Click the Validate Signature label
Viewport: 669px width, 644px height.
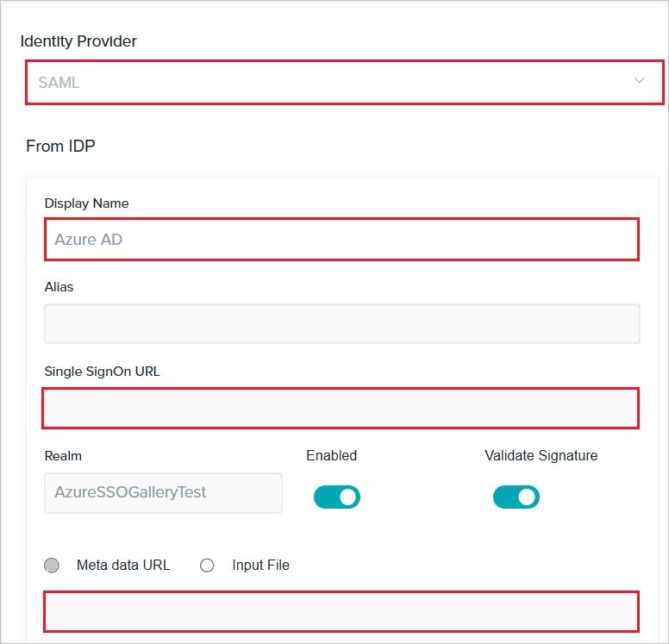click(x=541, y=455)
